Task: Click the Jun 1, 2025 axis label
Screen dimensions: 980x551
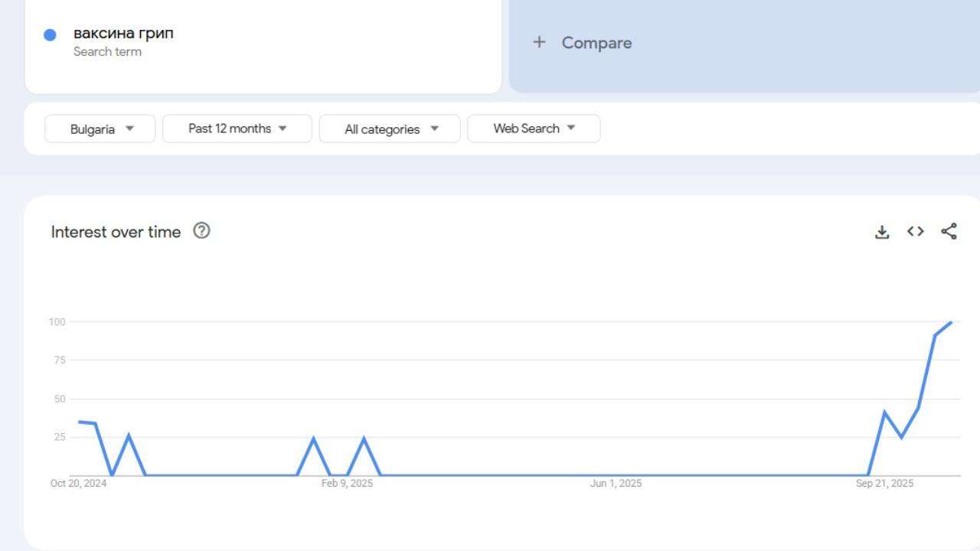Action: 616,483
